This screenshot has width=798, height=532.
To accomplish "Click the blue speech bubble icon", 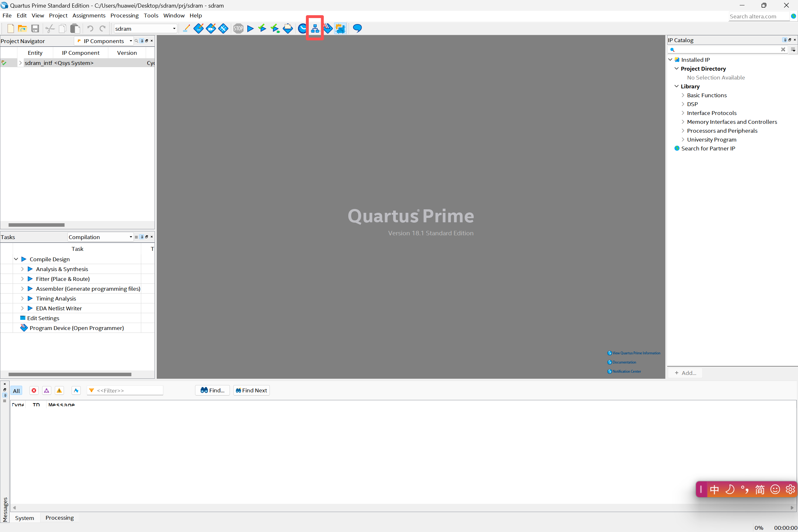I will click(357, 28).
